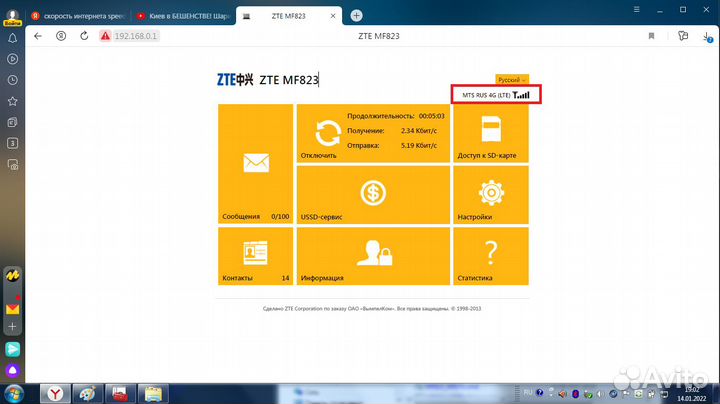Open the Доступ к SD-карте tile

coord(491,134)
